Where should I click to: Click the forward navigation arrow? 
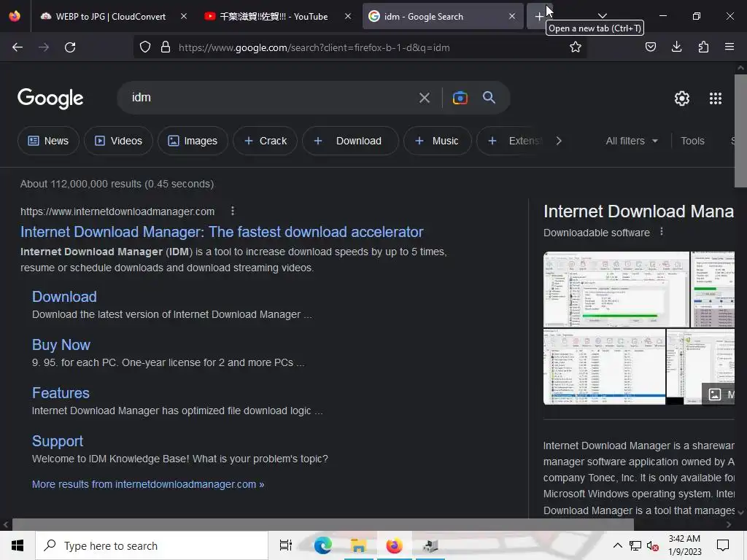[x=44, y=47]
